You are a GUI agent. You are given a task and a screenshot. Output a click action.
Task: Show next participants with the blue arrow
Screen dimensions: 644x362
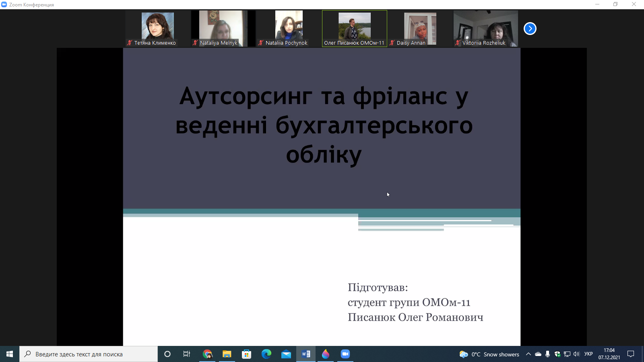tap(530, 29)
